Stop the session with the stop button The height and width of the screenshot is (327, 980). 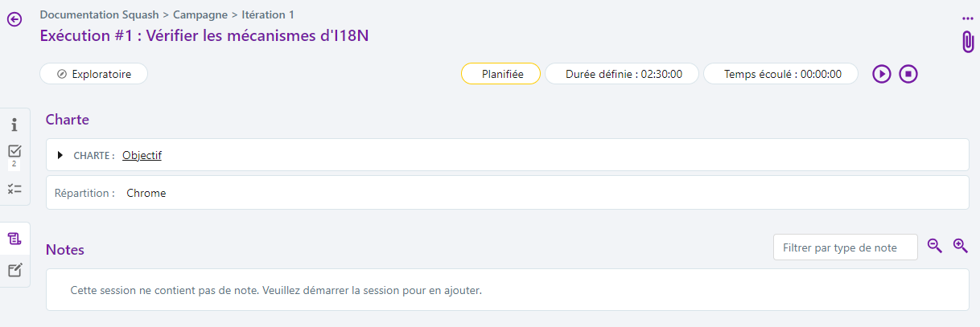(x=908, y=74)
